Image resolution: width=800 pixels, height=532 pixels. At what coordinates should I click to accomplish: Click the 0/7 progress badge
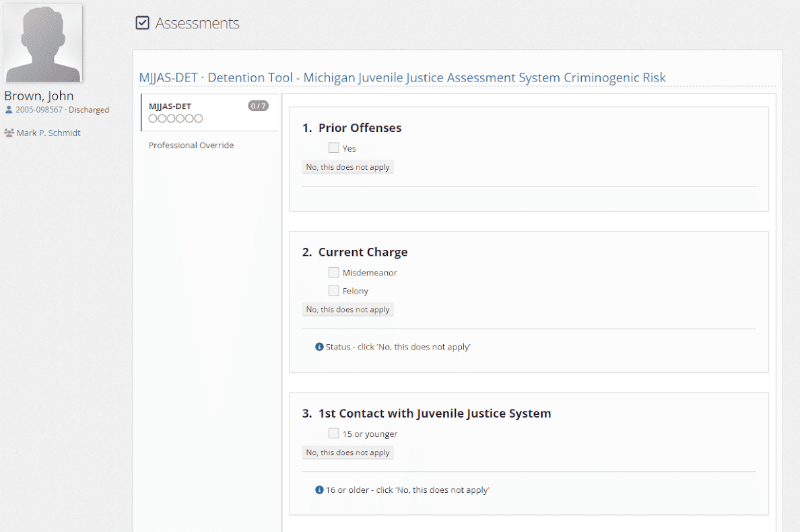pyautogui.click(x=258, y=105)
